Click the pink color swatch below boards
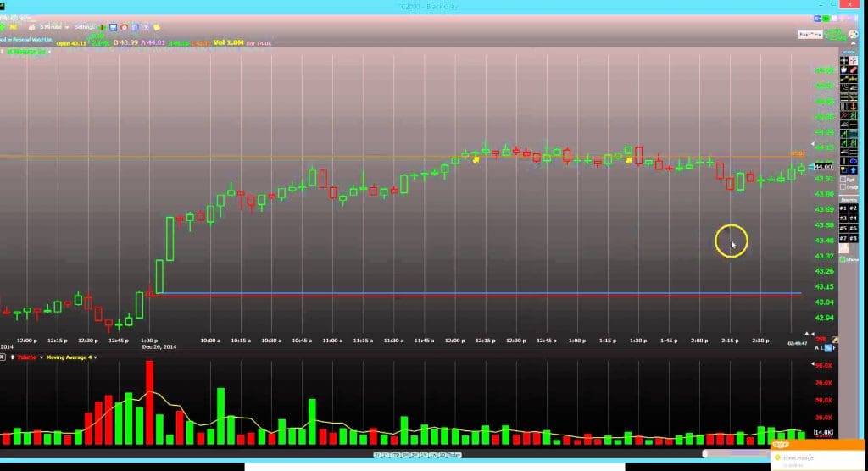 [x=843, y=248]
